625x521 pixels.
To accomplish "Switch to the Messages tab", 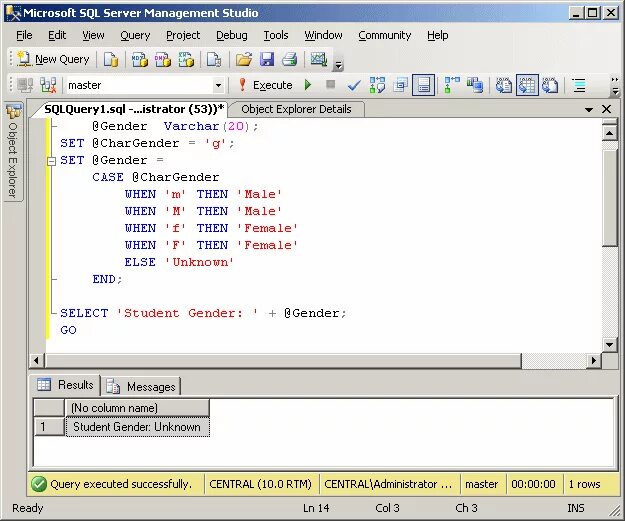I will [x=141, y=387].
